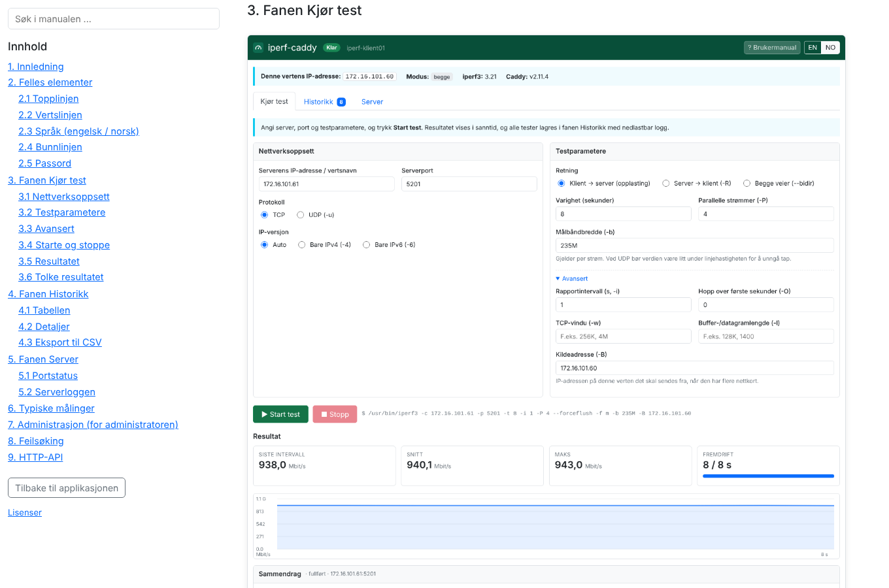Focus the Søk i manualen search field
This screenshot has width=889, height=588.
click(114, 19)
